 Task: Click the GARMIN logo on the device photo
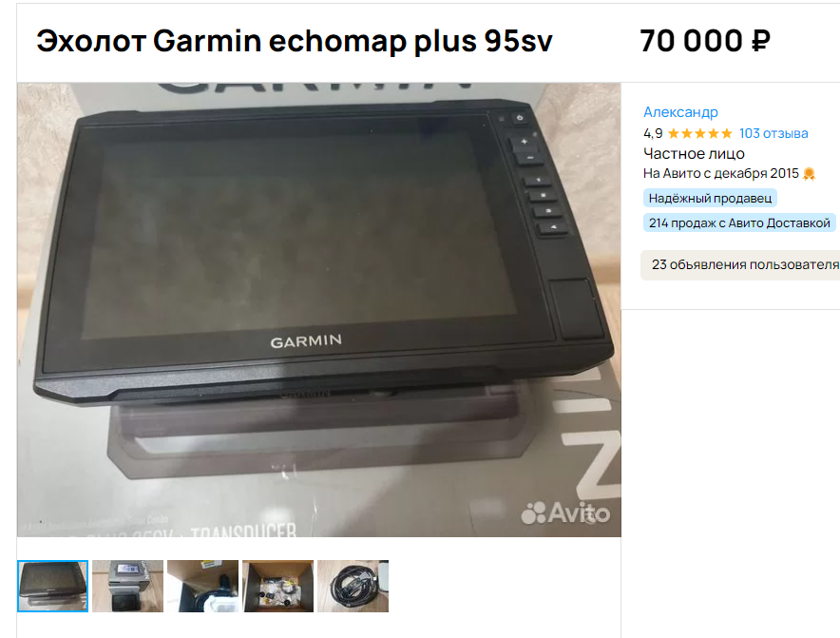[x=306, y=341]
